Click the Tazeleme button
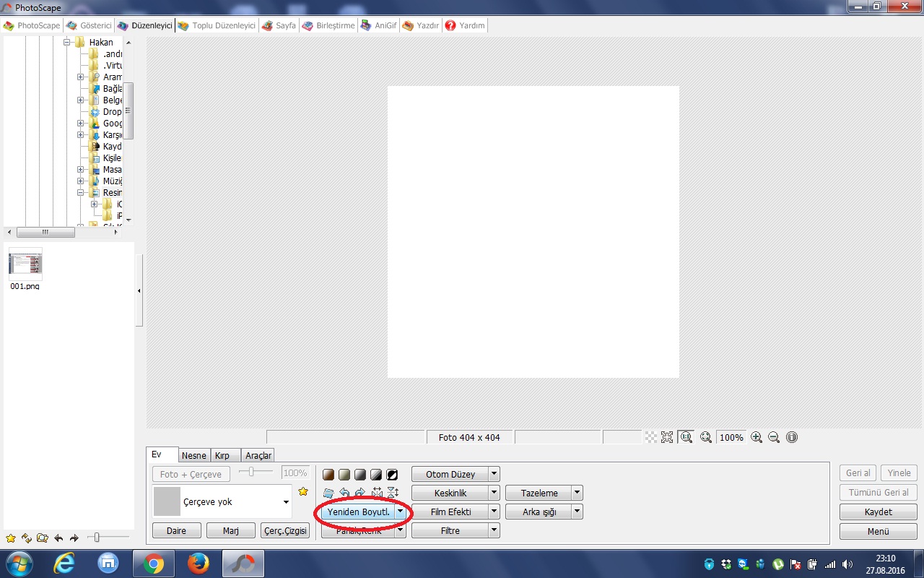The image size is (924, 578). (x=539, y=493)
